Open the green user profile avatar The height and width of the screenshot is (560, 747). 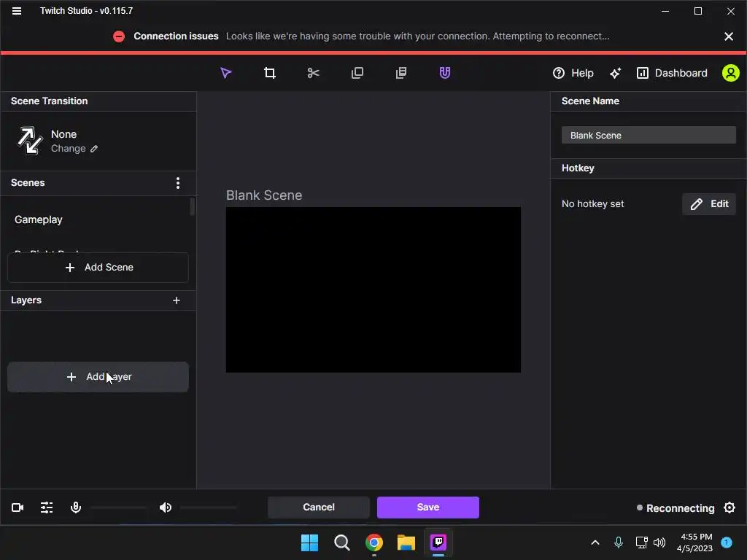pos(730,73)
